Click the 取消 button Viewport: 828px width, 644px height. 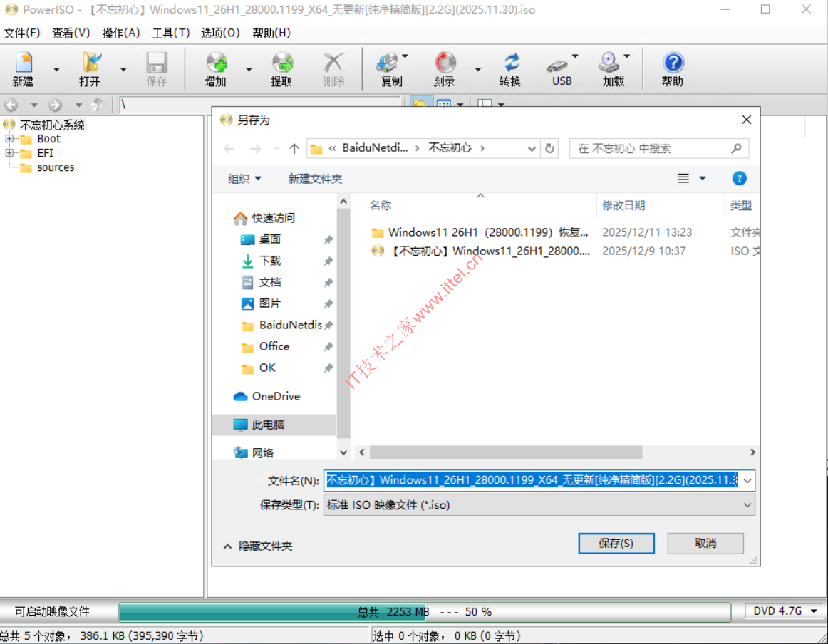pyautogui.click(x=705, y=543)
